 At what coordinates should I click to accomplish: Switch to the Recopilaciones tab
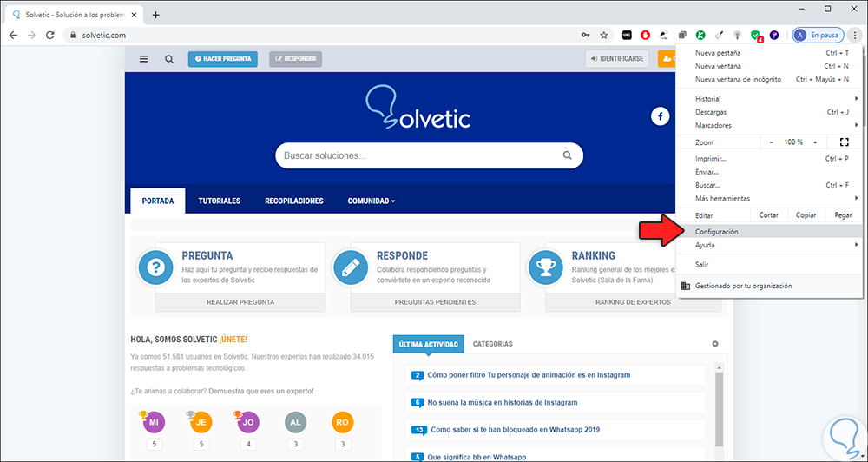point(294,201)
